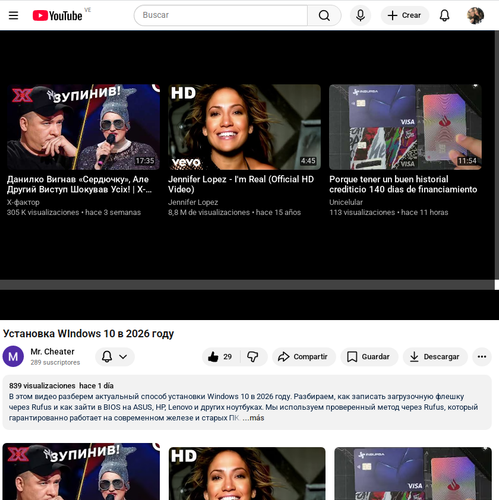The width and height of the screenshot is (499, 500).
Task: Click '305 K visualizaciones' text under X-фактор
Action: [43, 212]
